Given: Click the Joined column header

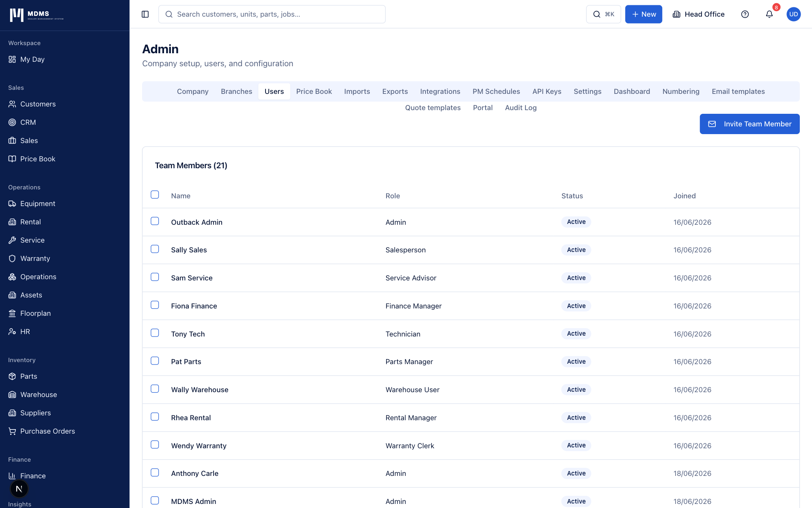Looking at the screenshot, I should [685, 196].
